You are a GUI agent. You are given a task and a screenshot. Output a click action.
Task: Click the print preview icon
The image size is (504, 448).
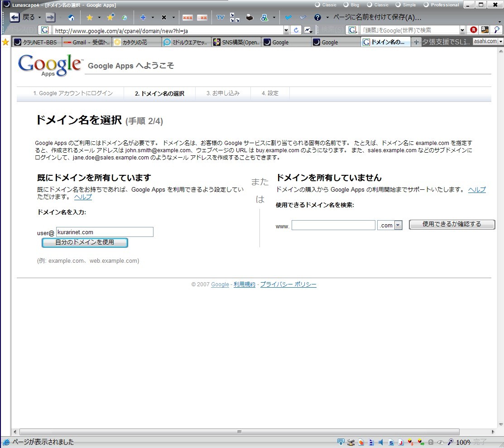tap(264, 17)
